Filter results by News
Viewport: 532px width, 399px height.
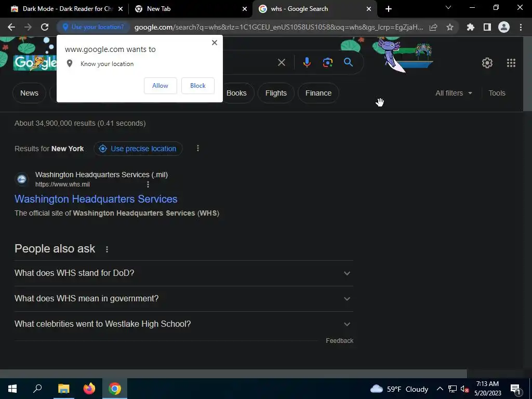pyautogui.click(x=29, y=93)
